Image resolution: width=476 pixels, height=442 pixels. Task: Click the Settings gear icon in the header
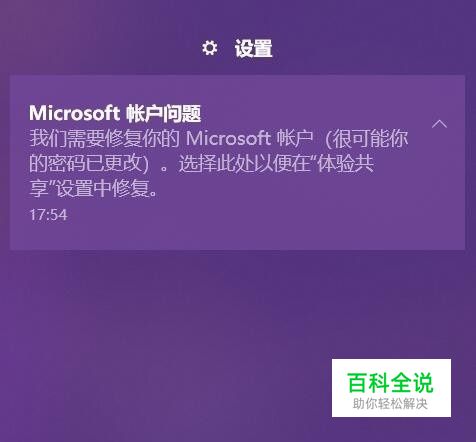click(x=210, y=48)
